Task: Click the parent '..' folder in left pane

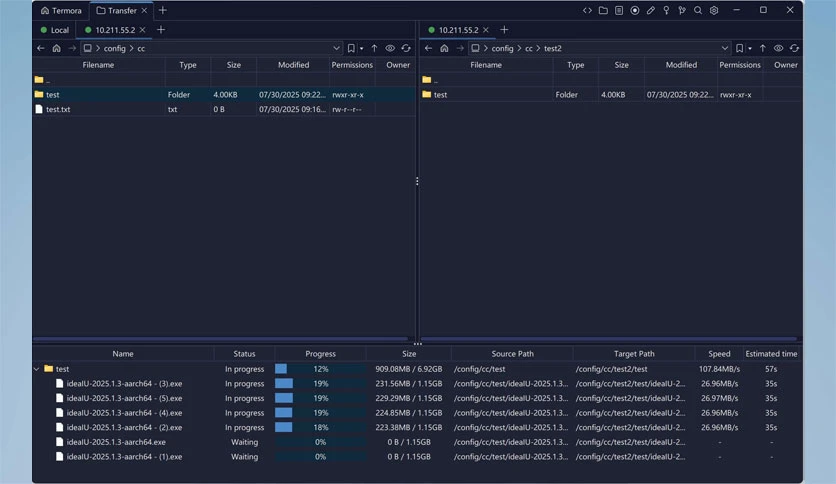Action: 223,80
